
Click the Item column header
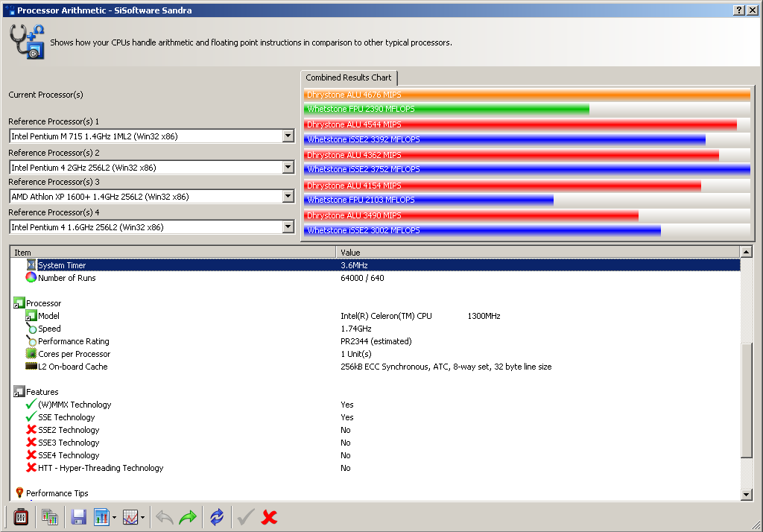click(173, 252)
